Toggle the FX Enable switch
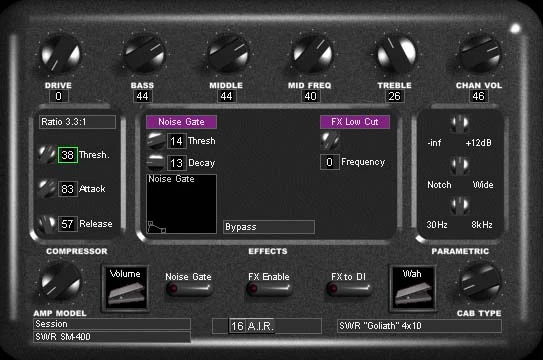Screen dimensions: 543x360 point(269,288)
